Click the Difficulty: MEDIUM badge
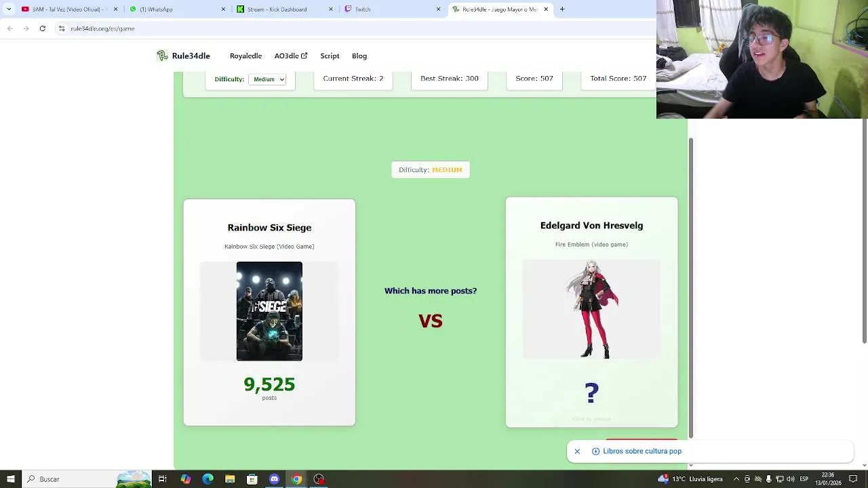The image size is (868, 488). coord(430,169)
